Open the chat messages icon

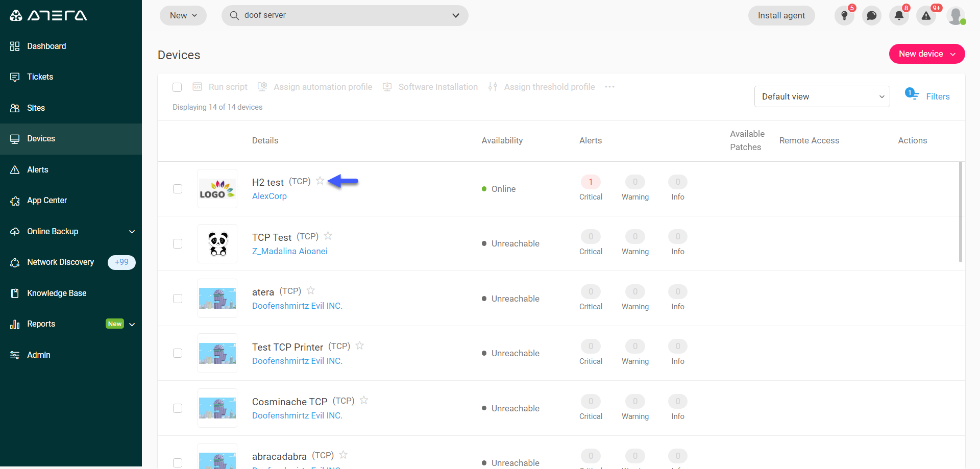click(x=872, y=16)
